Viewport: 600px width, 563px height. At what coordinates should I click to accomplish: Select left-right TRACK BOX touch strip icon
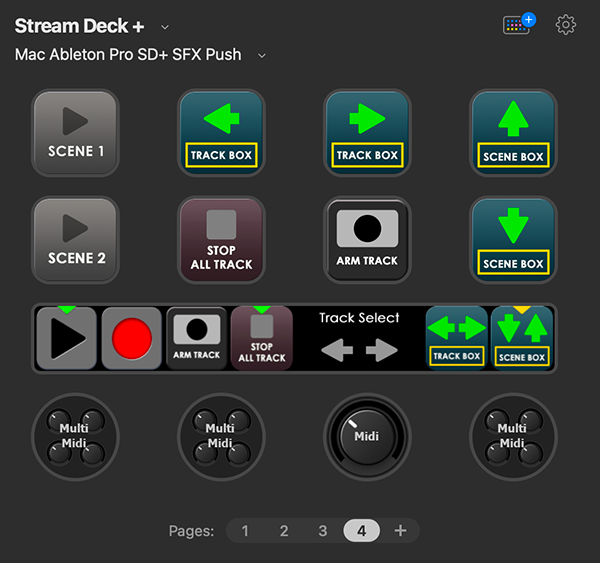[457, 338]
